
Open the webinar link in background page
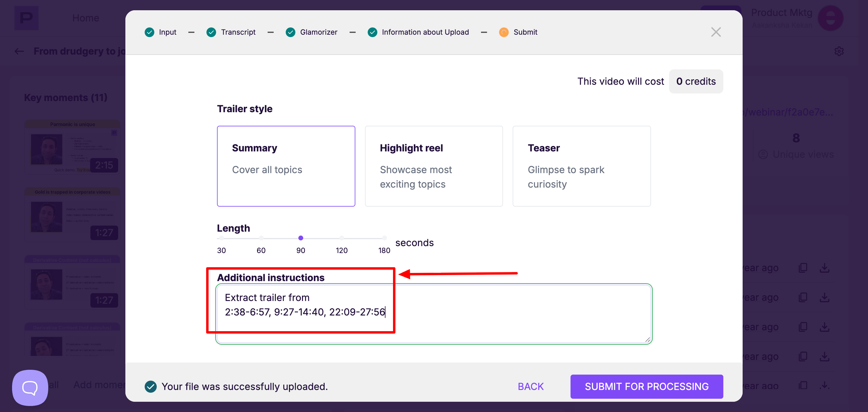pos(788,112)
